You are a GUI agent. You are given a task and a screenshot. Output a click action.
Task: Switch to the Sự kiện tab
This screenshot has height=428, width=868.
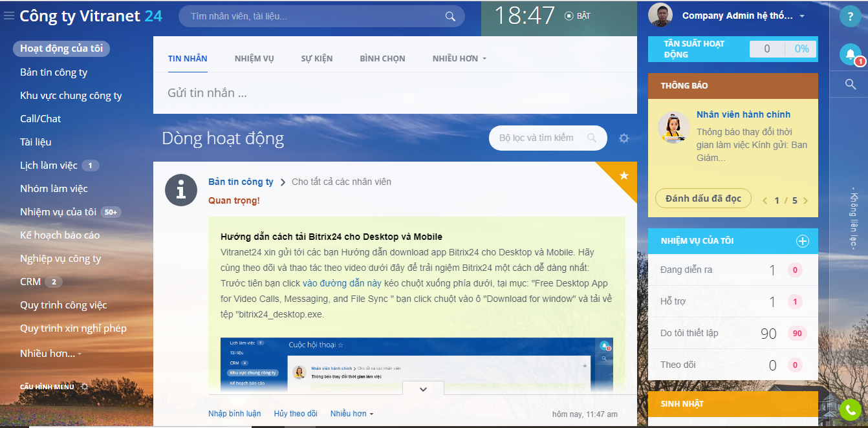317,58
